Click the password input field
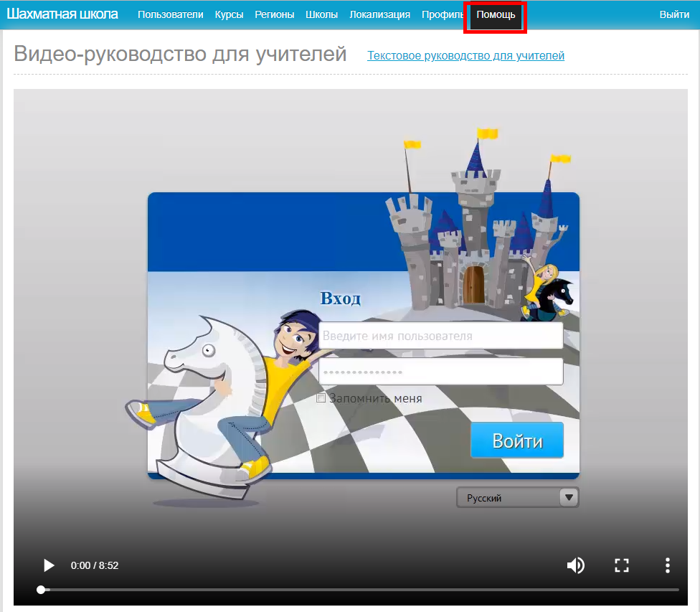 (440, 372)
